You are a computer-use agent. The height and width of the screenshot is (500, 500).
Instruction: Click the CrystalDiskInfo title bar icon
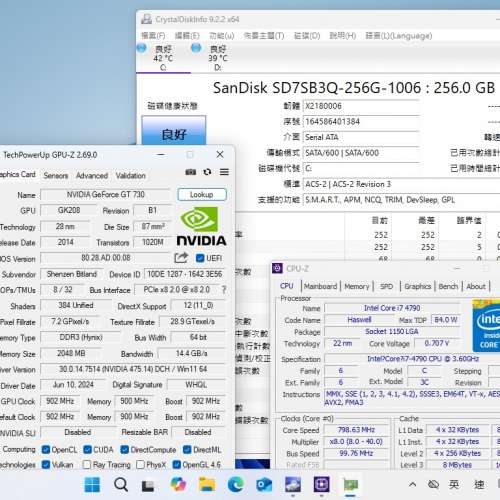pyautogui.click(x=146, y=19)
